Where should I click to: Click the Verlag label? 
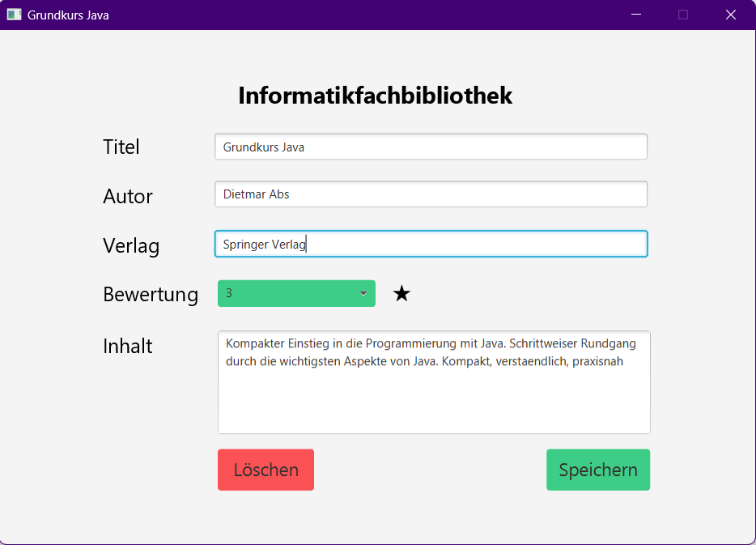coord(131,245)
